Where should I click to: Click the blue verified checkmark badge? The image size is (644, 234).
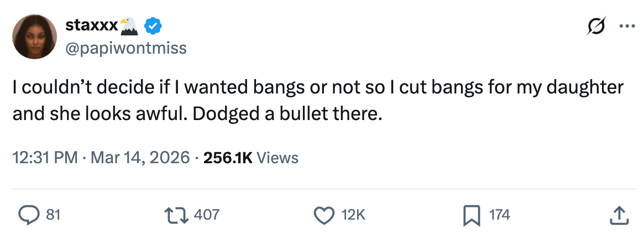click(153, 25)
